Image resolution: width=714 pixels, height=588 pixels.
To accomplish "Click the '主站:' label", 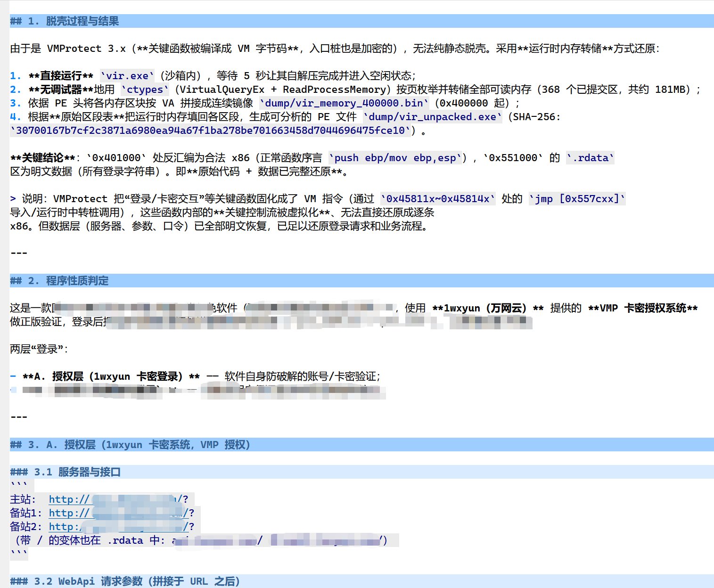I will click(23, 499).
